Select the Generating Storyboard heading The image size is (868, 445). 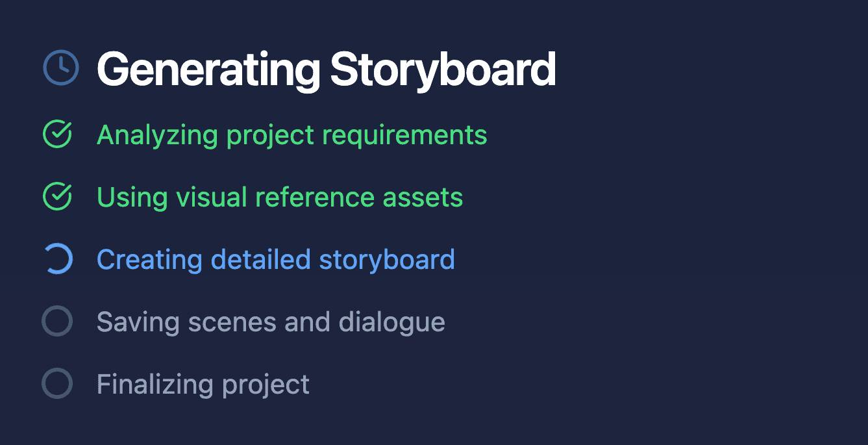pos(327,67)
